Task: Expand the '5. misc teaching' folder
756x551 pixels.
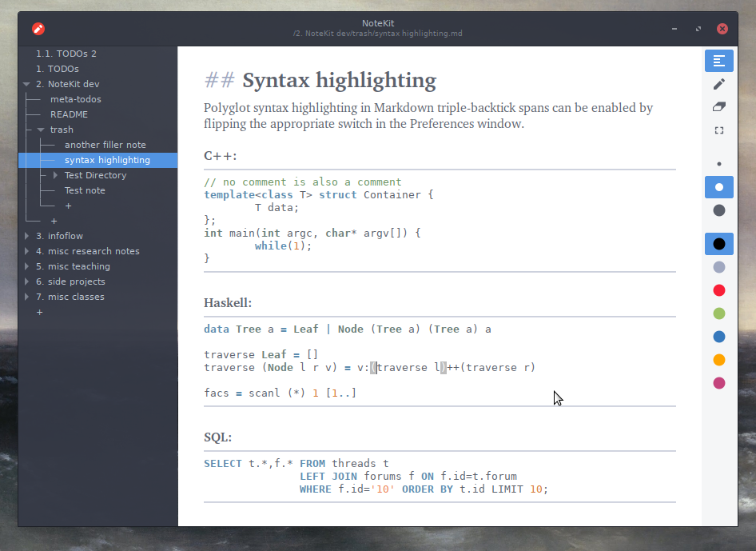Action: [26, 266]
